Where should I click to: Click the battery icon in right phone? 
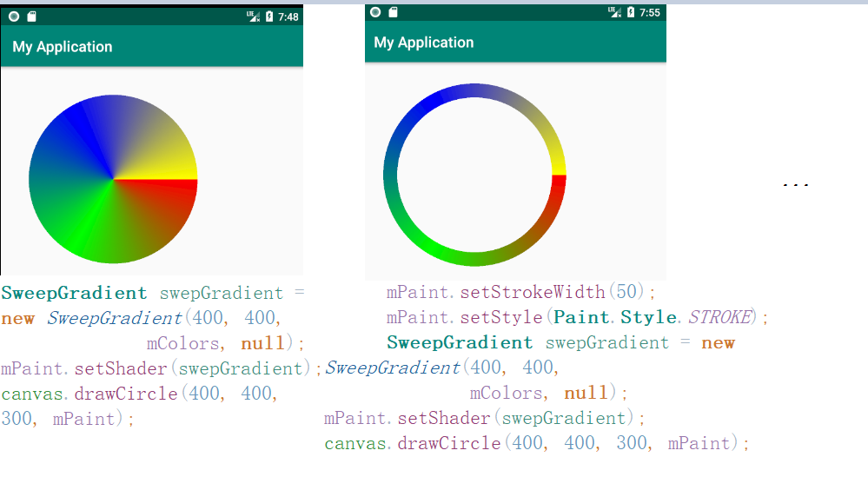(x=631, y=12)
